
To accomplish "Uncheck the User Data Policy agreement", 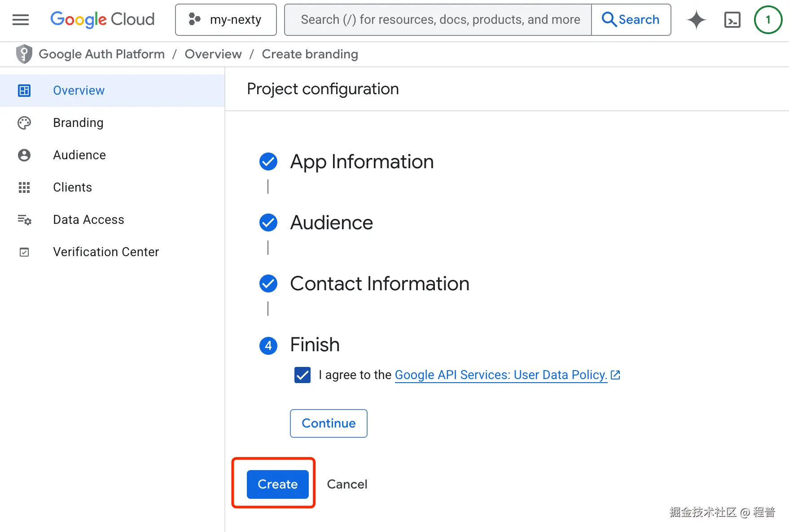I will click(x=302, y=375).
